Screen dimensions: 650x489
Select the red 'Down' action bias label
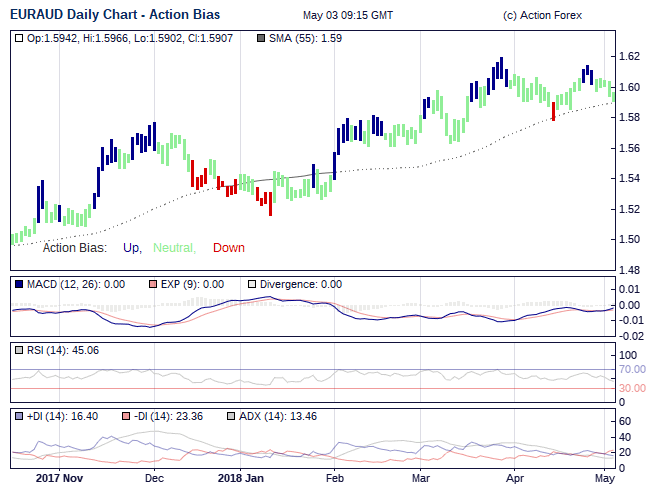pyautogui.click(x=228, y=248)
